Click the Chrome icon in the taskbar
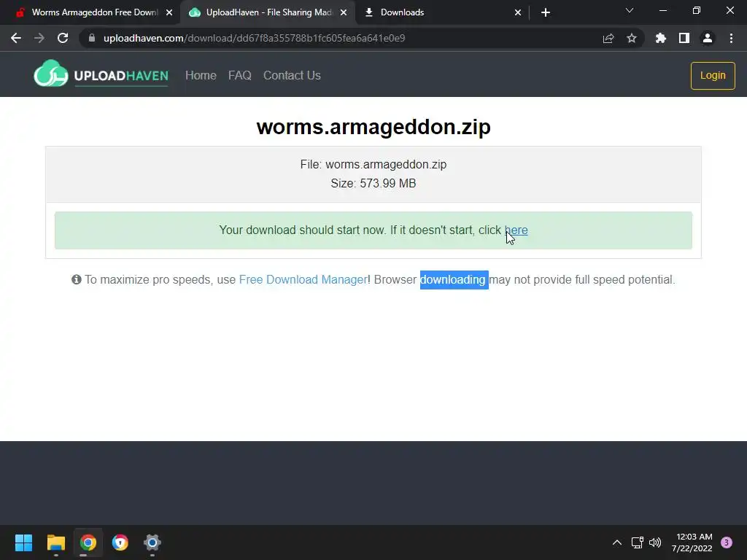 pos(88,542)
